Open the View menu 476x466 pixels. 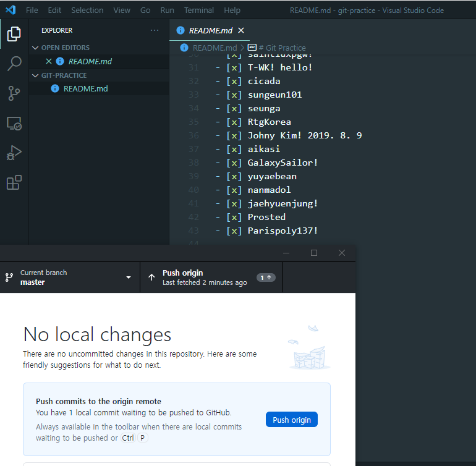122,11
